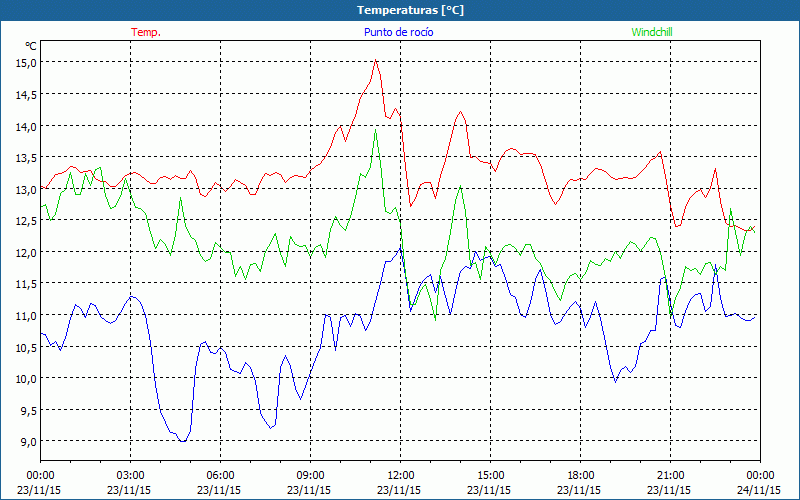This screenshot has height=500, width=800.
Task: Select the blue 'Punto de rocío' legend label
Action: [398, 32]
